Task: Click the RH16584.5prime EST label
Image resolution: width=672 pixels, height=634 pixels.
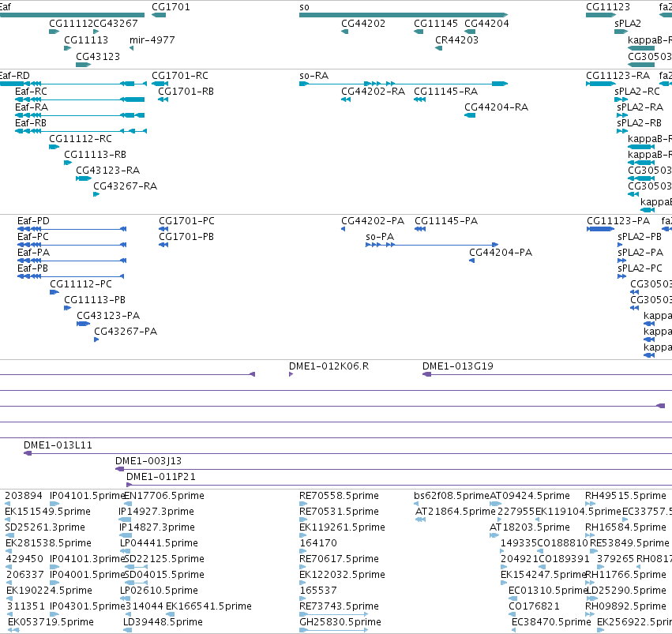Action: point(625,527)
